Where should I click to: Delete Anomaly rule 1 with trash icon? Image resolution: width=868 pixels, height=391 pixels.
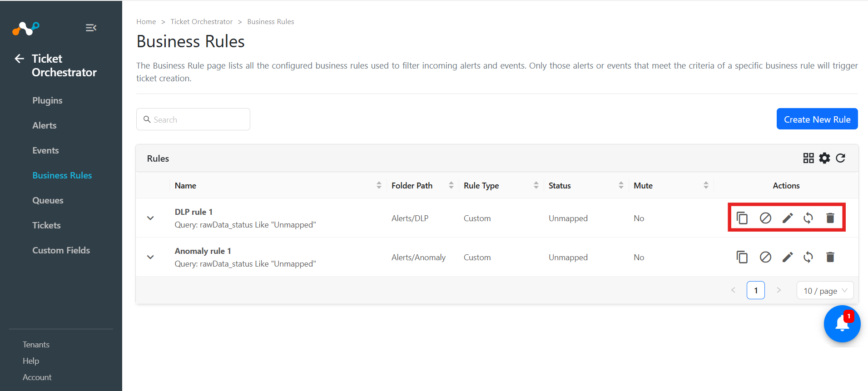830,257
